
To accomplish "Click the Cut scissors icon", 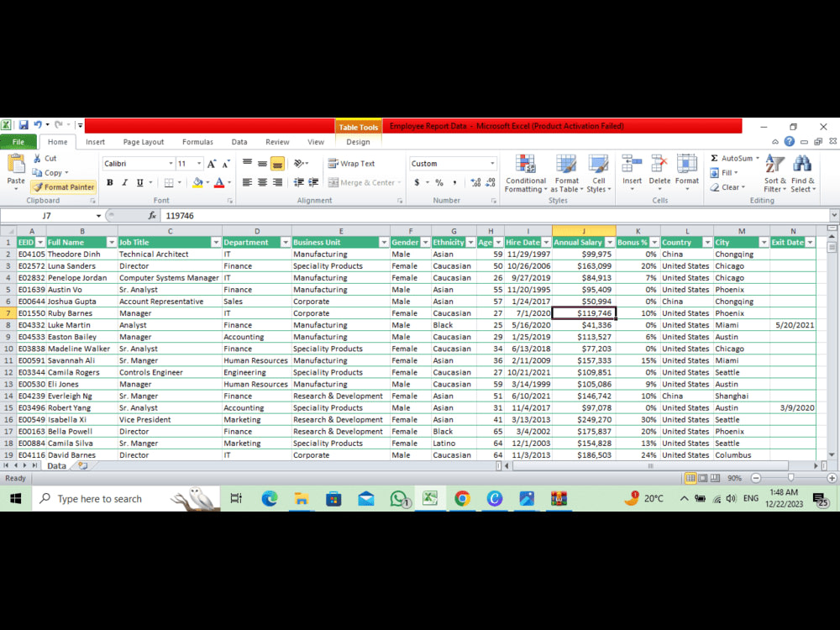I will tap(37, 158).
